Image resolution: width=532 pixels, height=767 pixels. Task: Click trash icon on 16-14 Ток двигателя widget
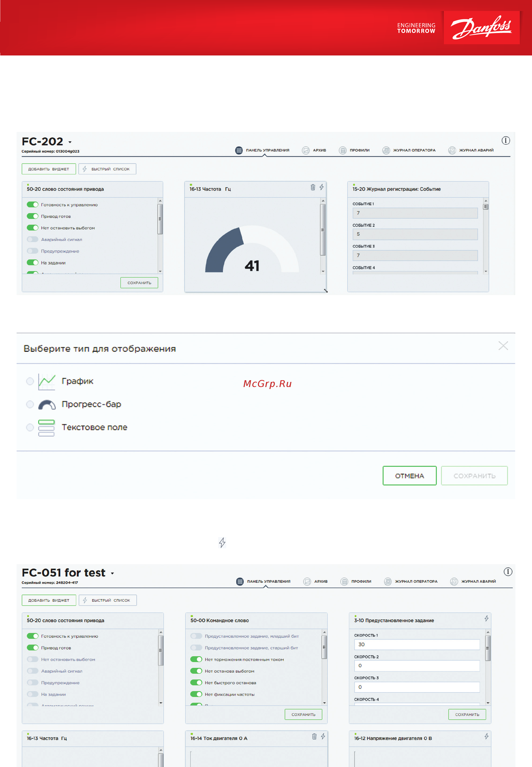click(314, 736)
